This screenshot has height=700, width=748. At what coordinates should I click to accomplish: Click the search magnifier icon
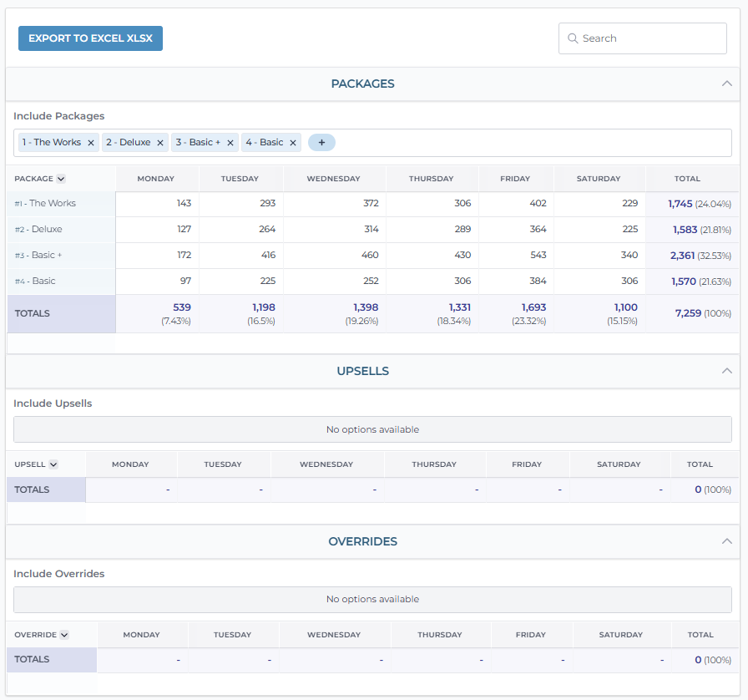[x=573, y=38]
